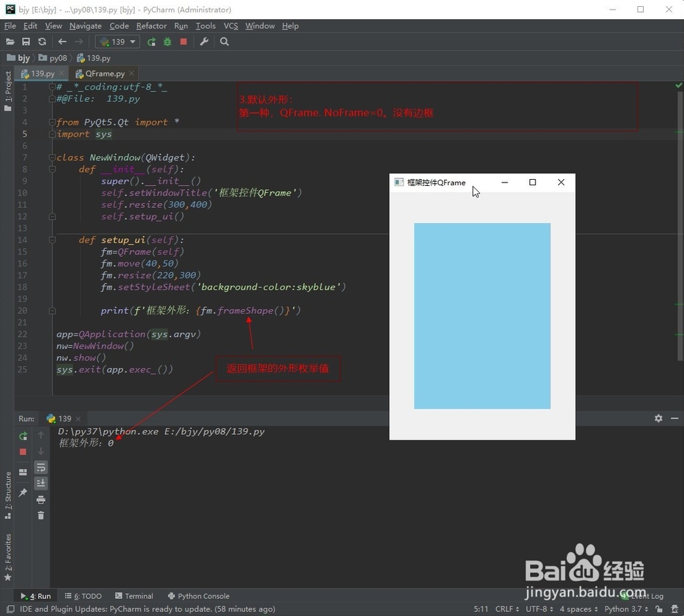Restore layout icon in Run panel
Screen dimensions: 684x616
point(23,472)
